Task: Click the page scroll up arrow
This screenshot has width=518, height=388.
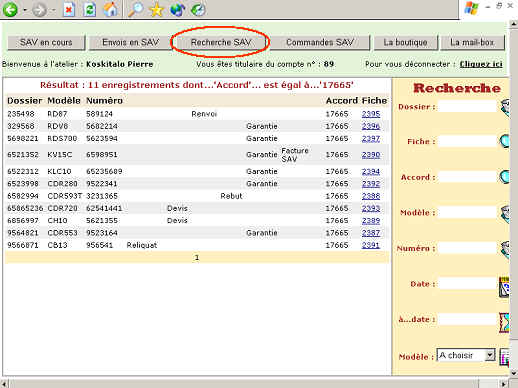Action: click(514, 24)
